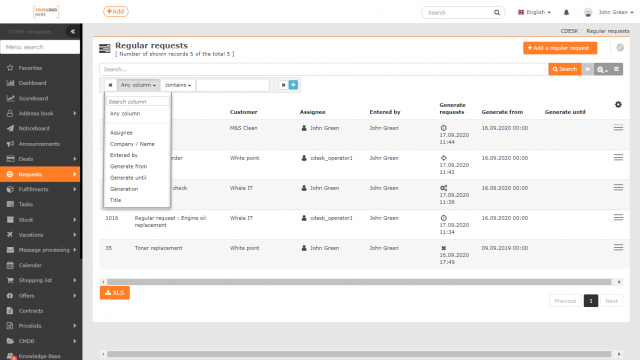Expand the English language selector

[534, 12]
